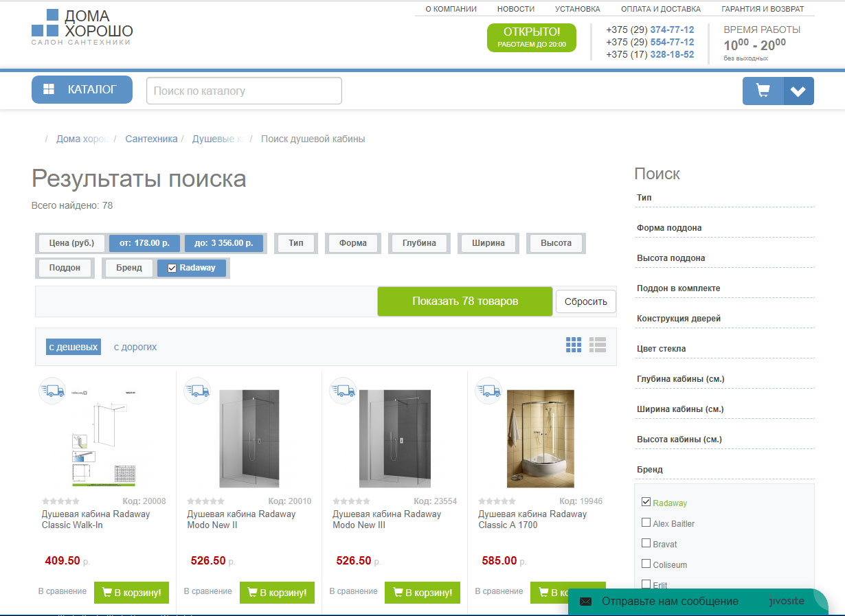845x616 pixels.
Task: Click delivery truck icon on Classic Walk-In
Action: coord(52,391)
